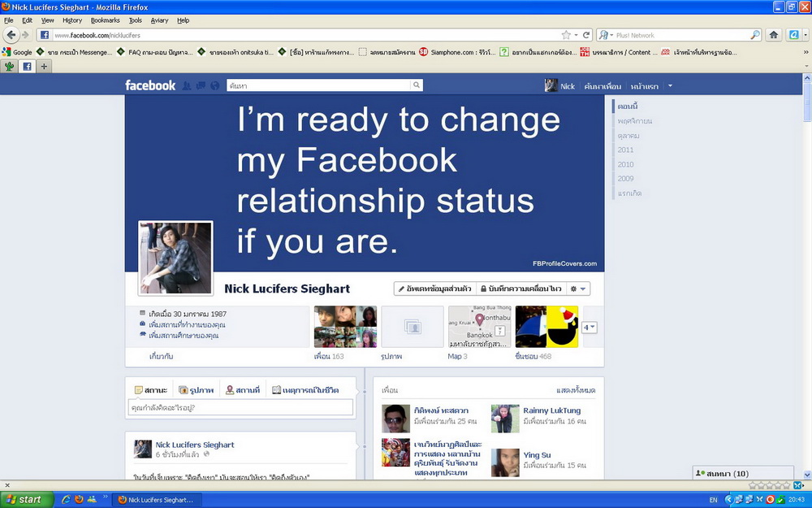Open the Chat (10) bar
This screenshot has width=812, height=508.
[743, 473]
